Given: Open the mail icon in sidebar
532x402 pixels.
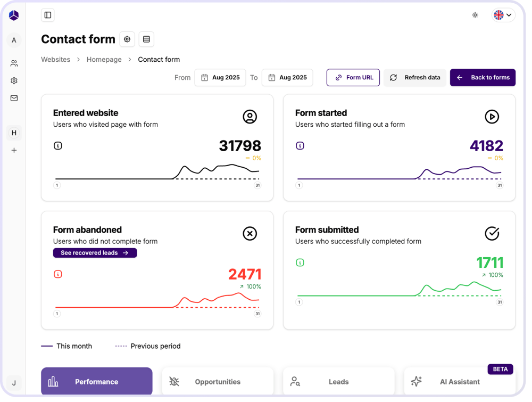Looking at the screenshot, I should click(x=14, y=98).
